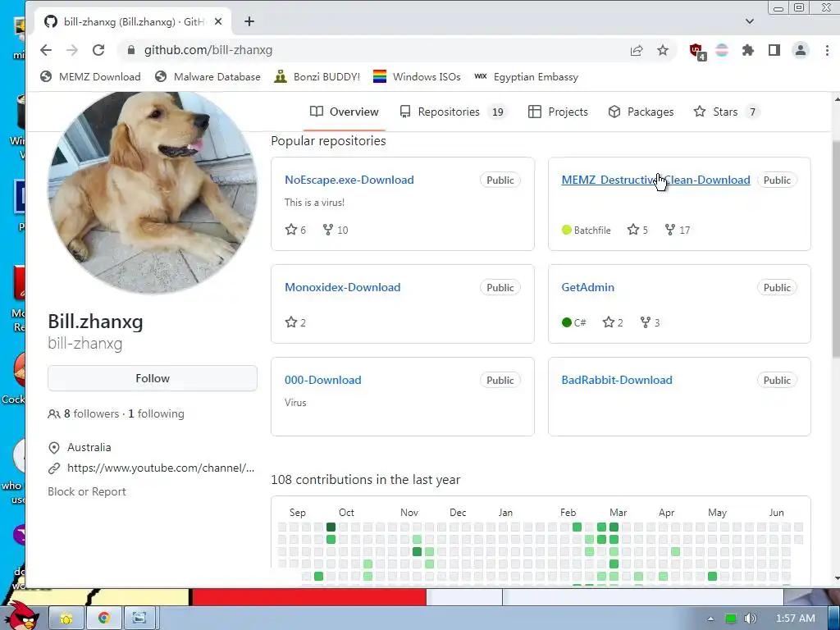Open the NoEscape.exe-Download repository
Viewport: 840px width, 630px height.
pyautogui.click(x=349, y=180)
